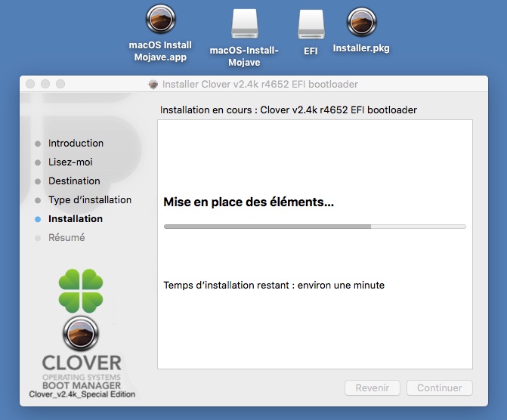Image resolution: width=507 pixels, height=420 pixels.
Task: Select the macOS-Install-Mojave drive icon
Action: click(245, 23)
